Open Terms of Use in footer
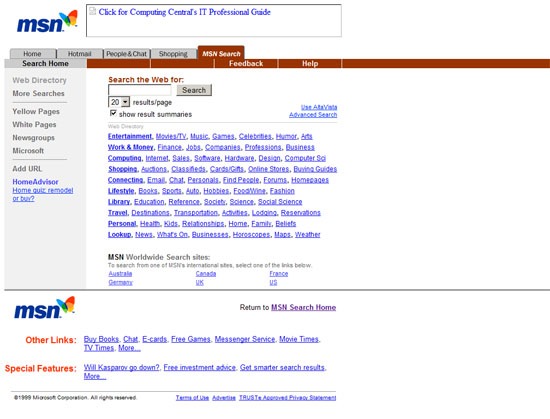The image size is (550, 419). [x=192, y=398]
